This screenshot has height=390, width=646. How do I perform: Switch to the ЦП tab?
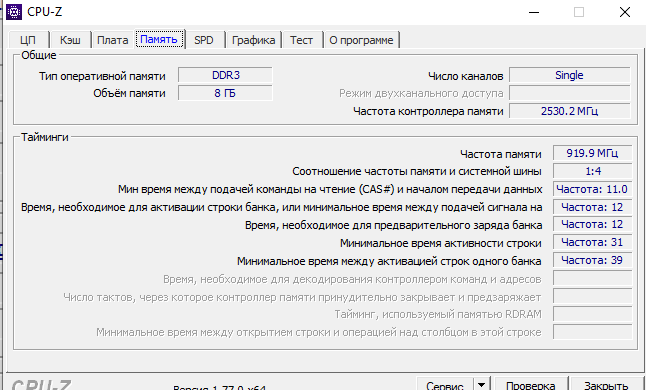coord(28,40)
